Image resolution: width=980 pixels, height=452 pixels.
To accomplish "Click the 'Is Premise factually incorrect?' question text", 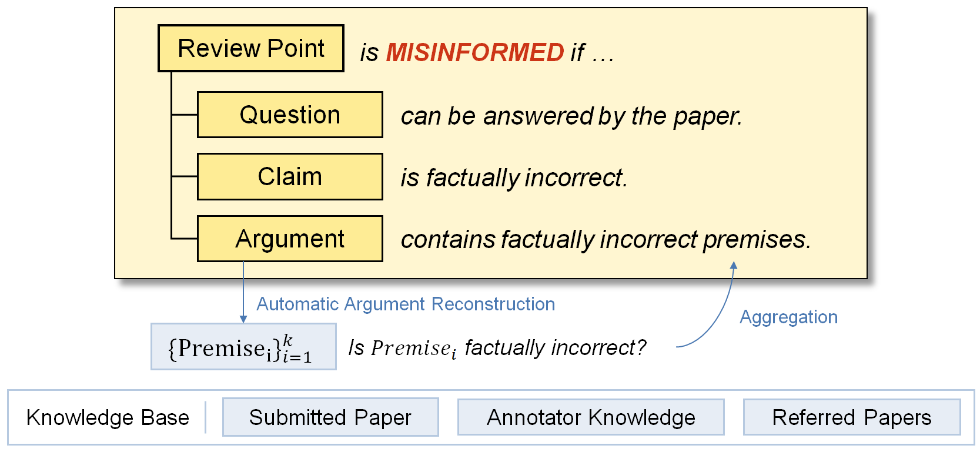I will (497, 347).
